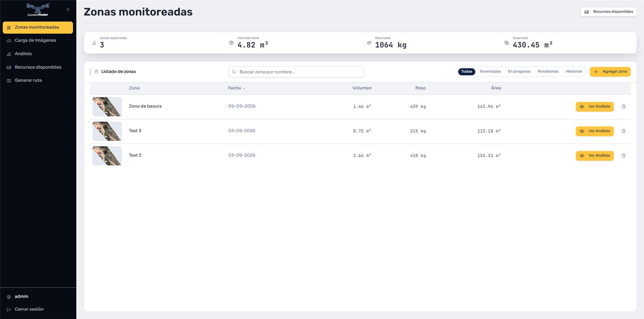Click the Área column header

496,88
